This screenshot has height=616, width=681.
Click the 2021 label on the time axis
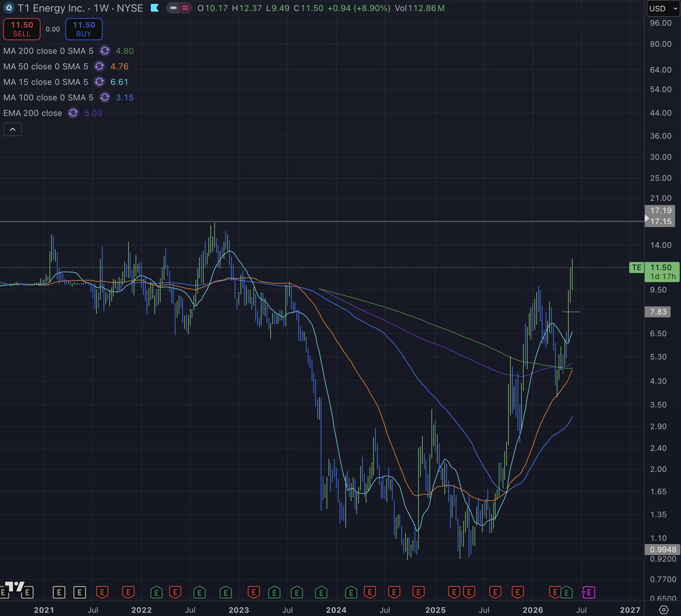pos(43,609)
